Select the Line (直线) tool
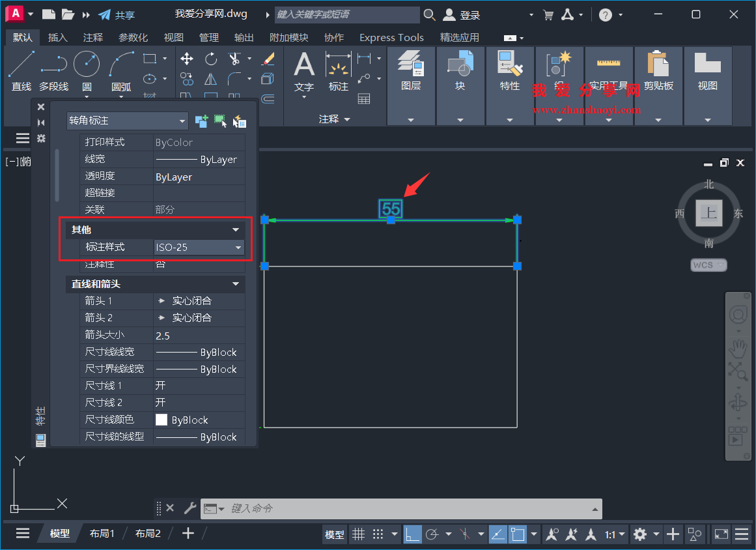Screen dimensions: 756x550 pos(21,70)
